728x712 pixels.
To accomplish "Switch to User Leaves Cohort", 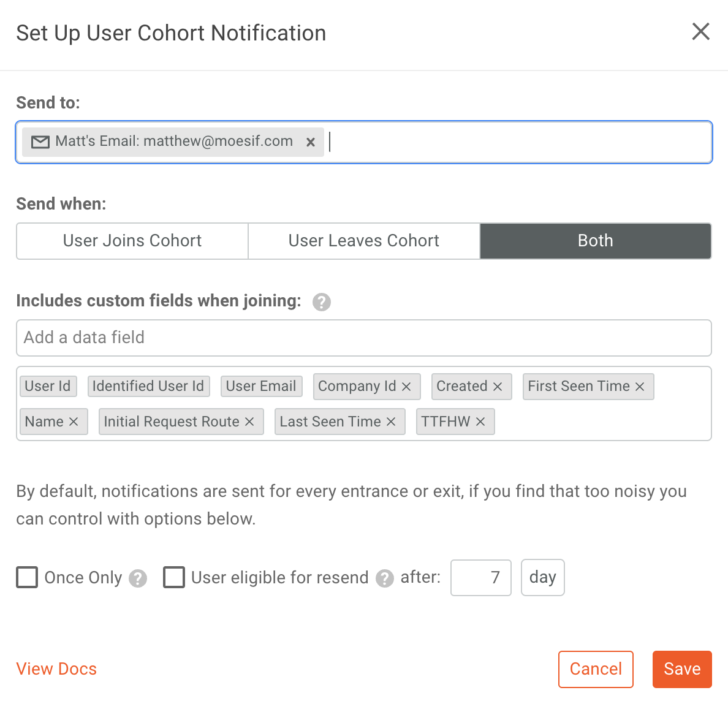I will [363, 241].
